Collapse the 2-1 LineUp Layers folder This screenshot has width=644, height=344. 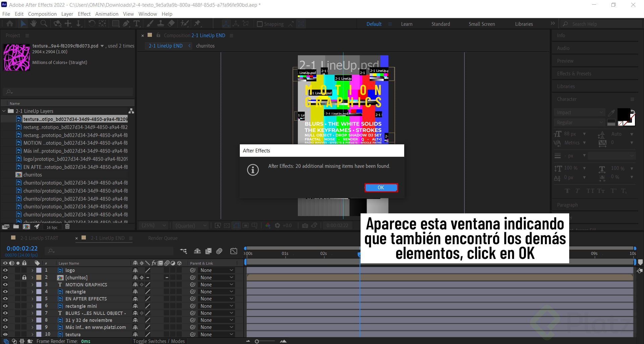(x=3, y=111)
